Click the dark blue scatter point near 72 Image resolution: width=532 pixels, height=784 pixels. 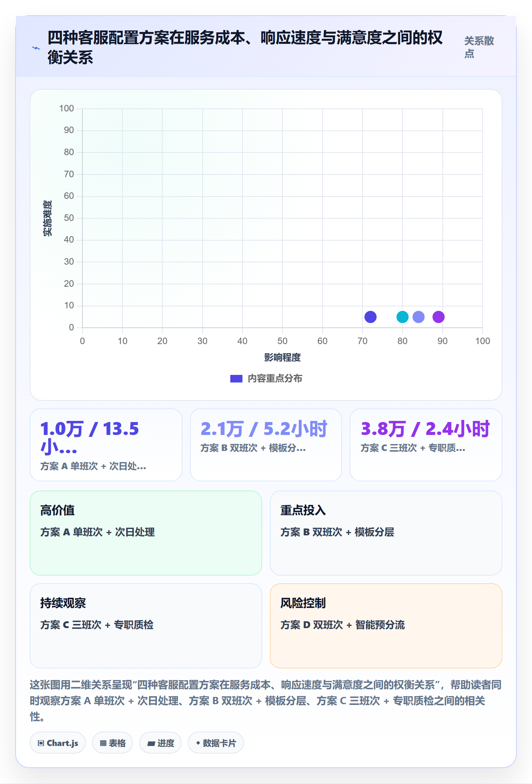[x=370, y=317]
